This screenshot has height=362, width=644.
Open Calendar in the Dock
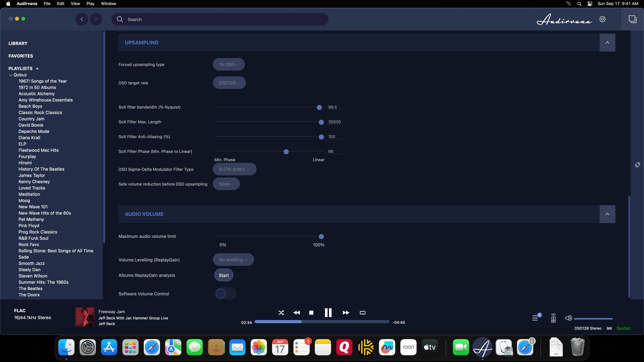(280, 347)
